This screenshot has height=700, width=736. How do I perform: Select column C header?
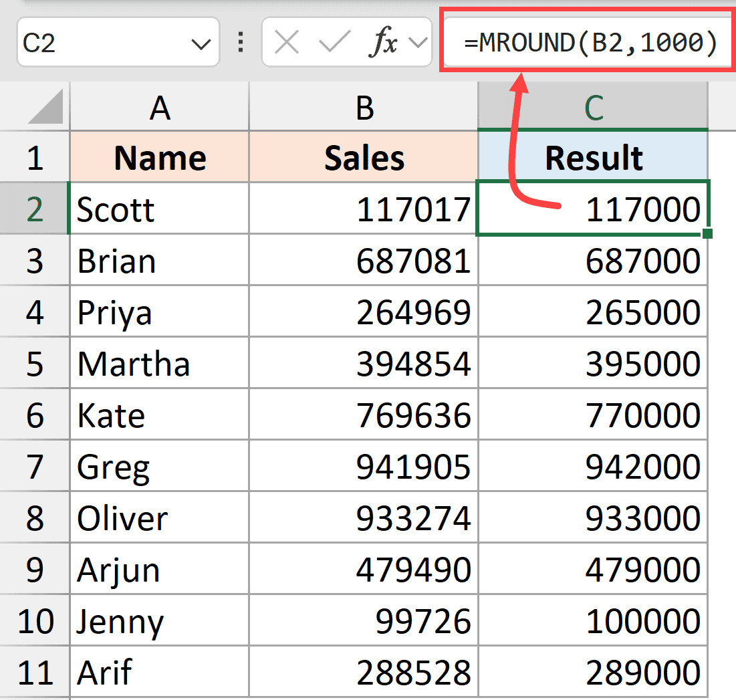point(593,107)
